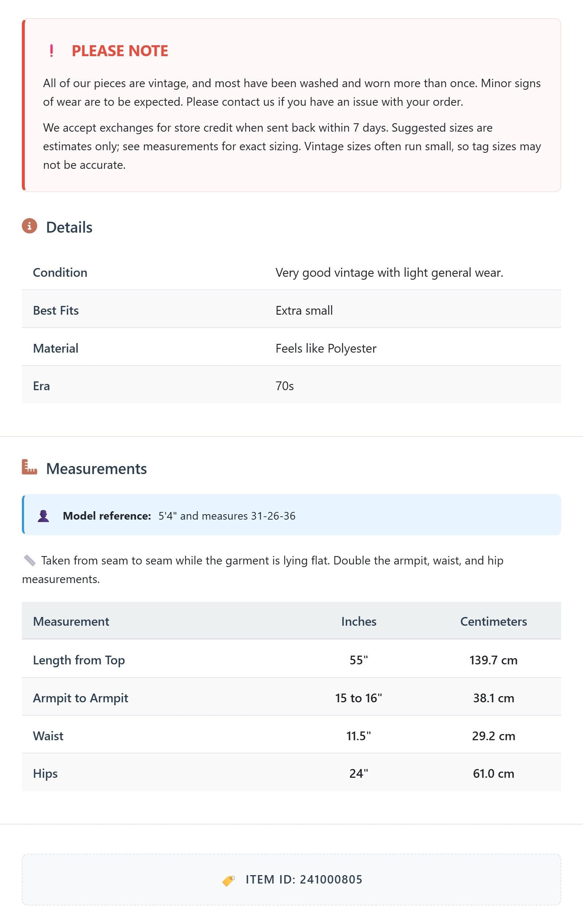583x924 pixels.
Task: Click the Centimeters column header
Action: pyautogui.click(x=493, y=621)
